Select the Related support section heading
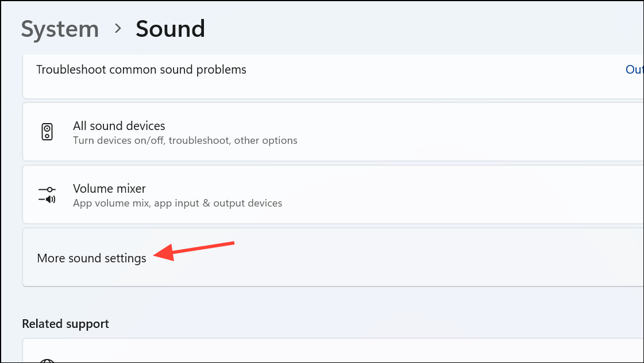This screenshot has height=363, width=644. 65,323
